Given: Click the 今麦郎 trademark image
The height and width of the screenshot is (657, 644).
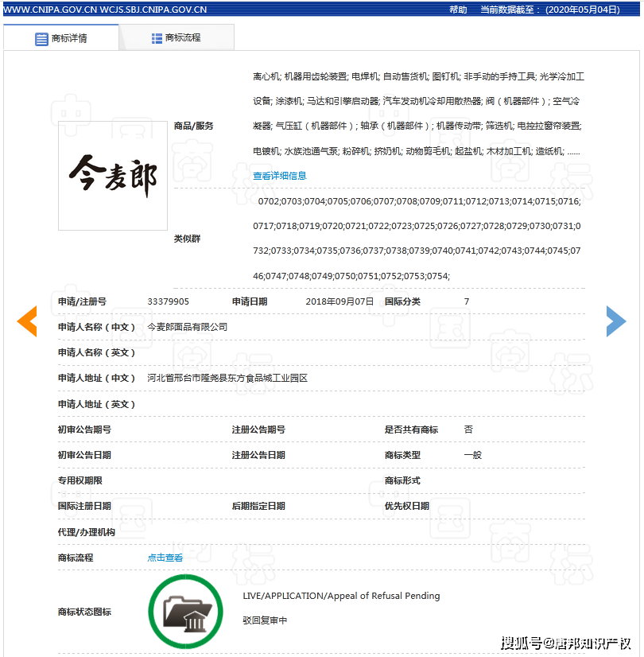Looking at the screenshot, I should tap(113, 176).
